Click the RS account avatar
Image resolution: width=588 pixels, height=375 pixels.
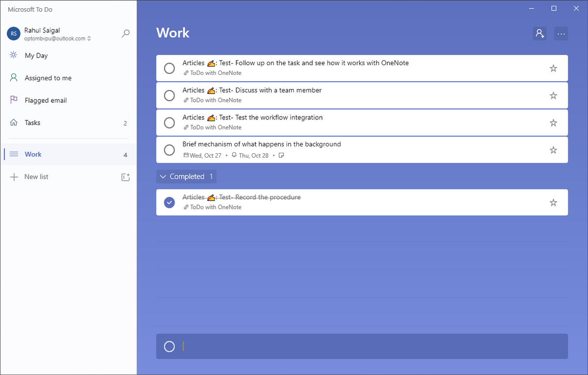13,33
